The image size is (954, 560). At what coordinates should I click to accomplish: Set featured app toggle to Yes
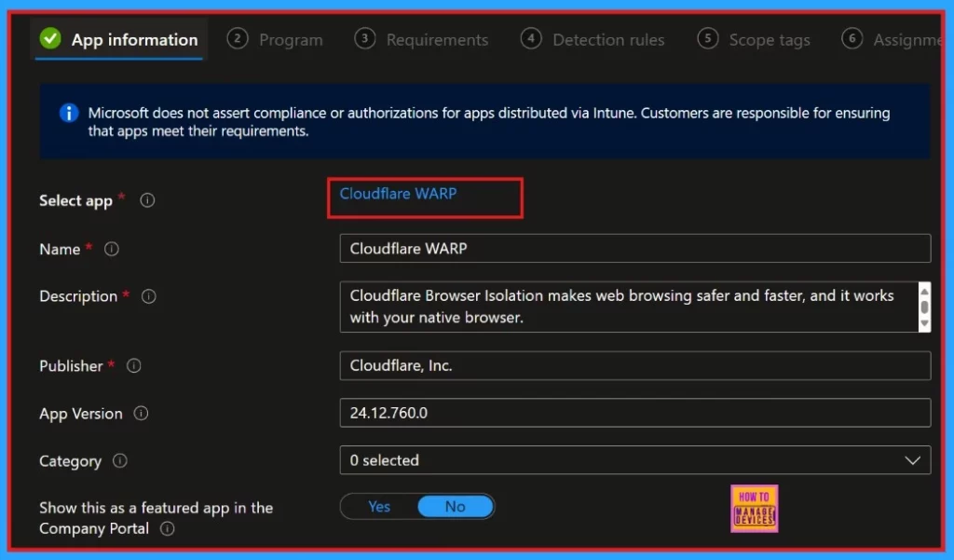(379, 507)
